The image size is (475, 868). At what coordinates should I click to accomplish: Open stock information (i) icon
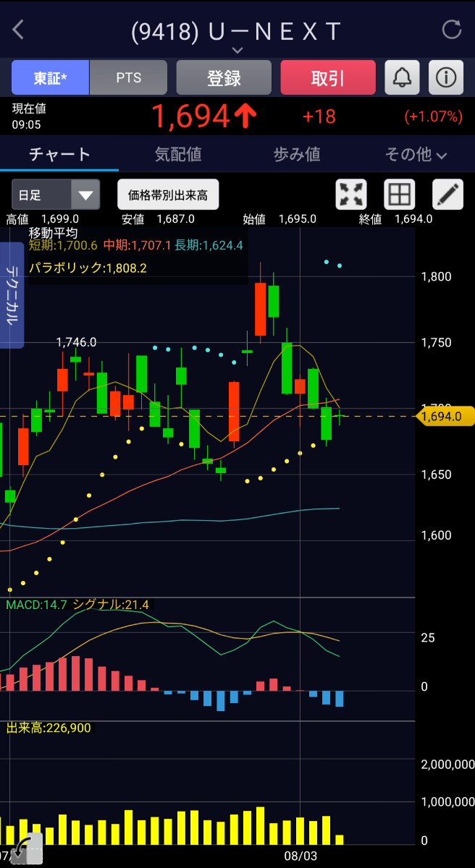click(x=446, y=77)
